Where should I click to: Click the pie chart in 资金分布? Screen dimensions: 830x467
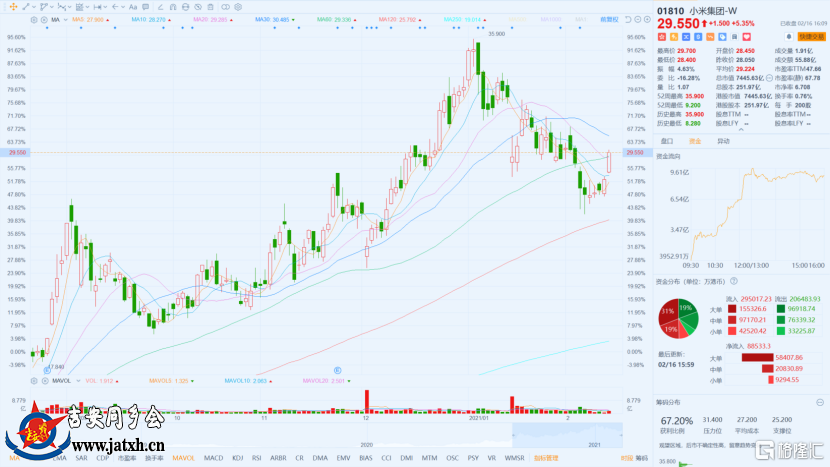tap(678, 319)
